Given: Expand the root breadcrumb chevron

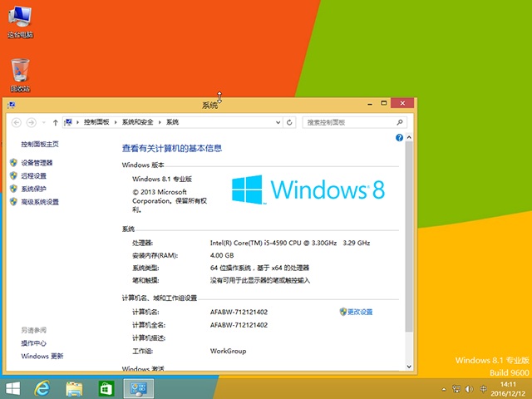Looking at the screenshot, I should 77,122.
